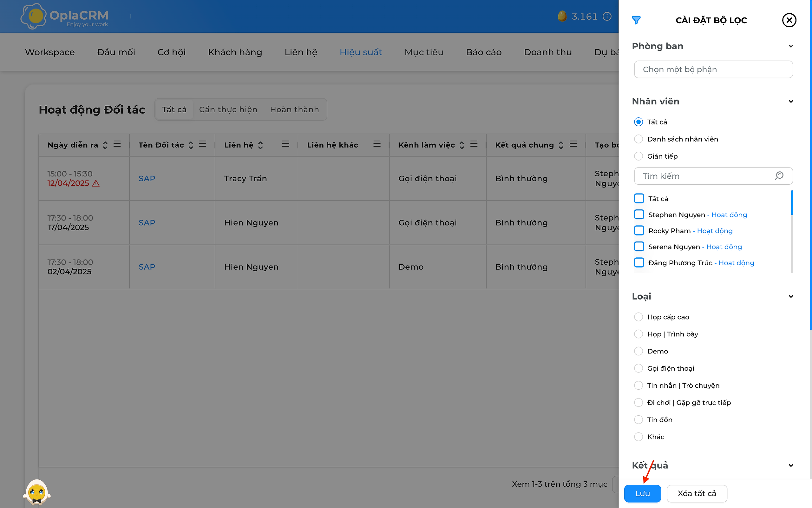Select Họp | Trình bày type radio
Viewport: 812px width, 508px height.
(638, 334)
